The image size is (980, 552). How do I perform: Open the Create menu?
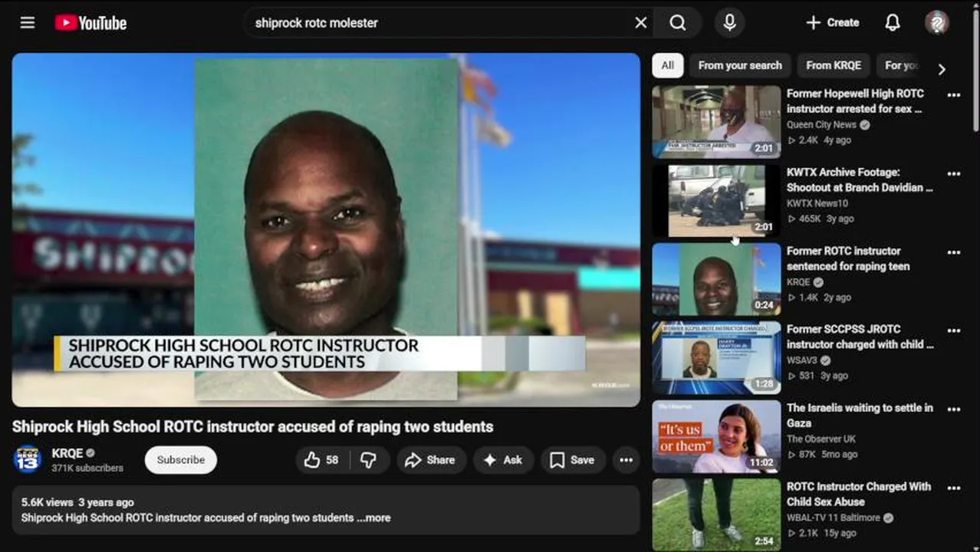[x=832, y=23]
